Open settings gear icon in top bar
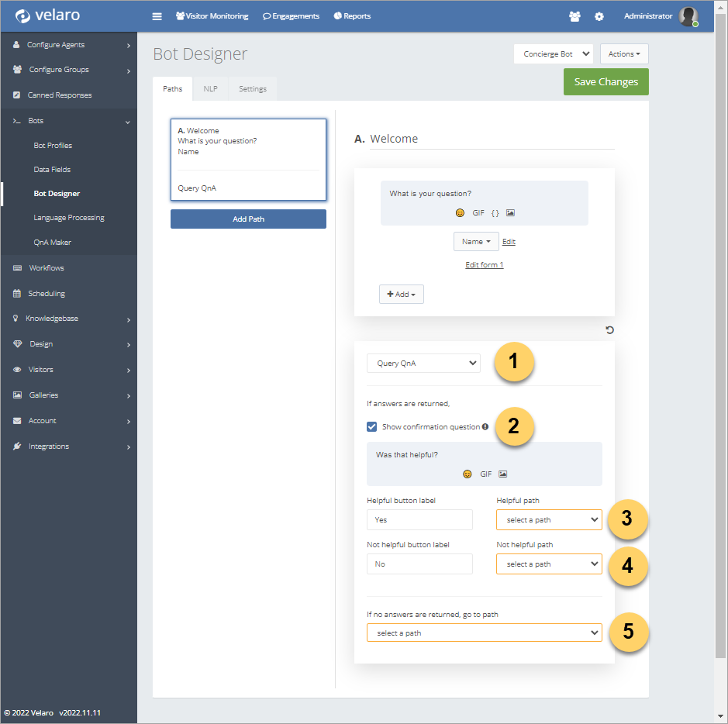728x724 pixels. [599, 16]
